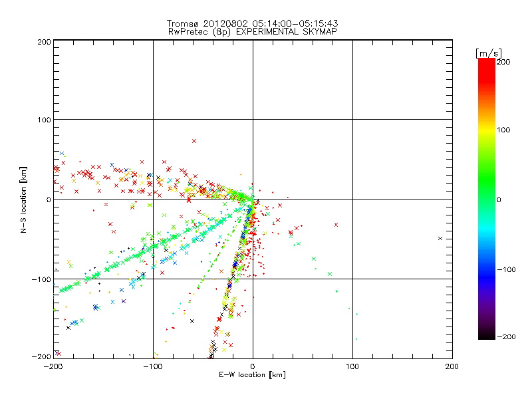Click the E-W location x-axis label

click(252, 375)
